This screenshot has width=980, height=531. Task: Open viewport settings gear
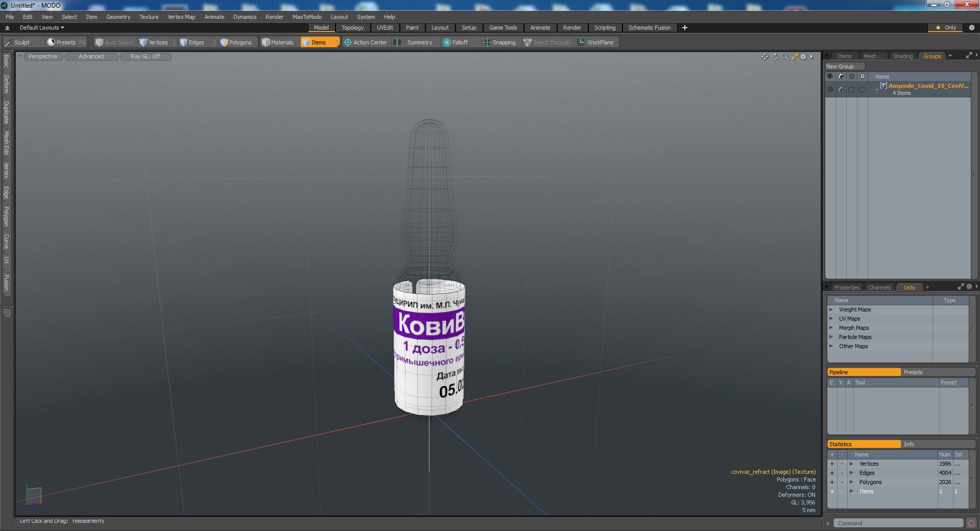pos(803,57)
